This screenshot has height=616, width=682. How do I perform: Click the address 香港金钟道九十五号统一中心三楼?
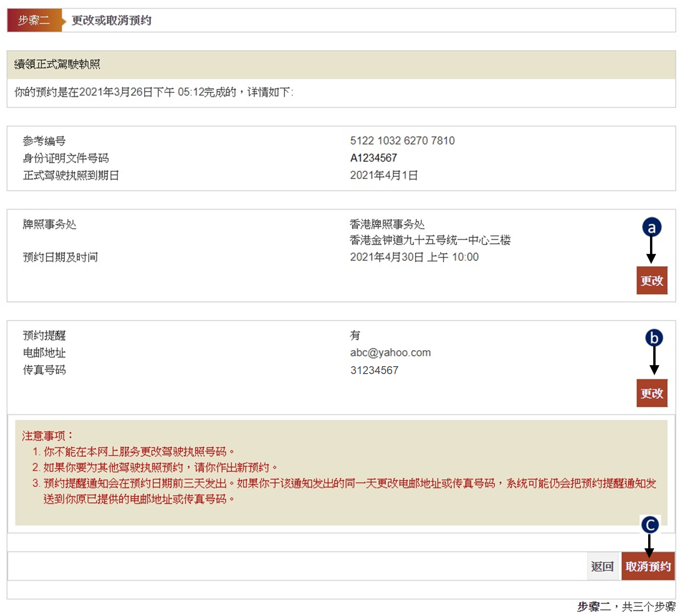(x=430, y=240)
